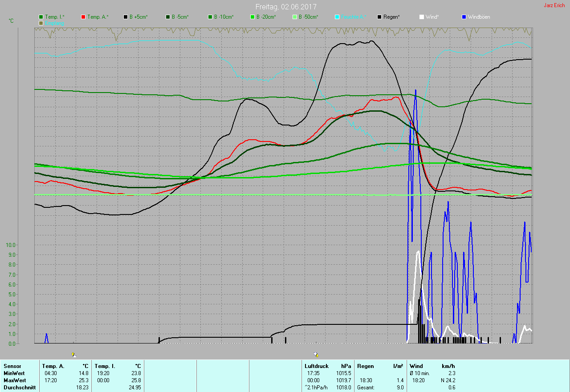Viewport: 570px width, 392px height.
Task: Toggle the Temp. I. green legend box
Action: pos(41,17)
